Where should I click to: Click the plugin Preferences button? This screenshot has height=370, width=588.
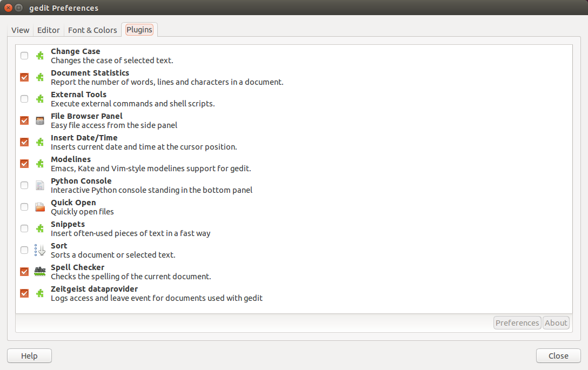(x=517, y=323)
